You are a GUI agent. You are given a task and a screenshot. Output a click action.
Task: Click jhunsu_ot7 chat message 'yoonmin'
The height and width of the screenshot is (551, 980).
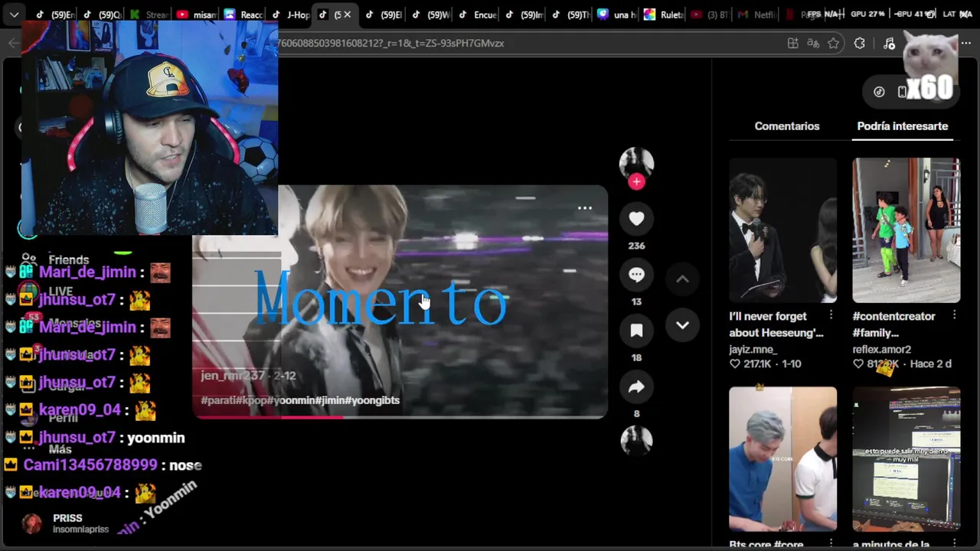[x=155, y=438]
